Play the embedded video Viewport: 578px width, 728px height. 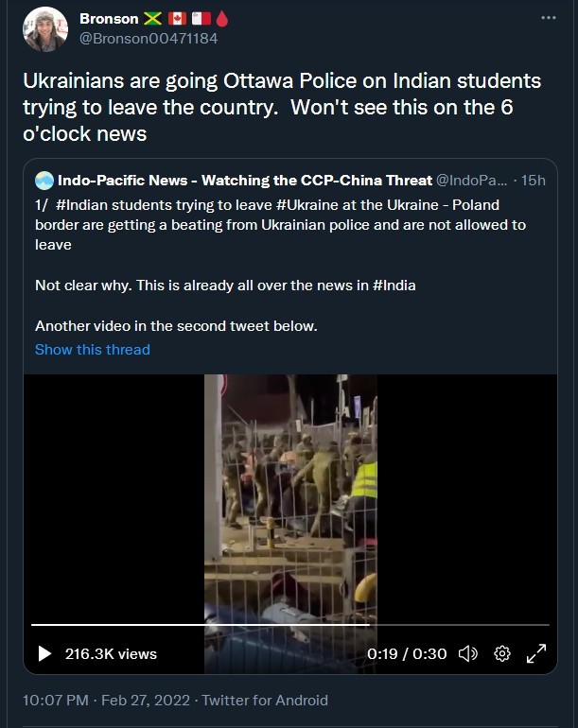point(44,653)
